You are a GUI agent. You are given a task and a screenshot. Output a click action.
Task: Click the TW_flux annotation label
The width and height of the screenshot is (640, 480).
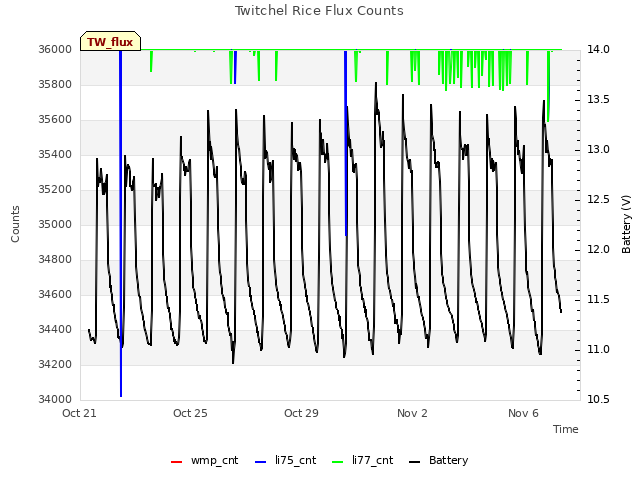pos(110,41)
